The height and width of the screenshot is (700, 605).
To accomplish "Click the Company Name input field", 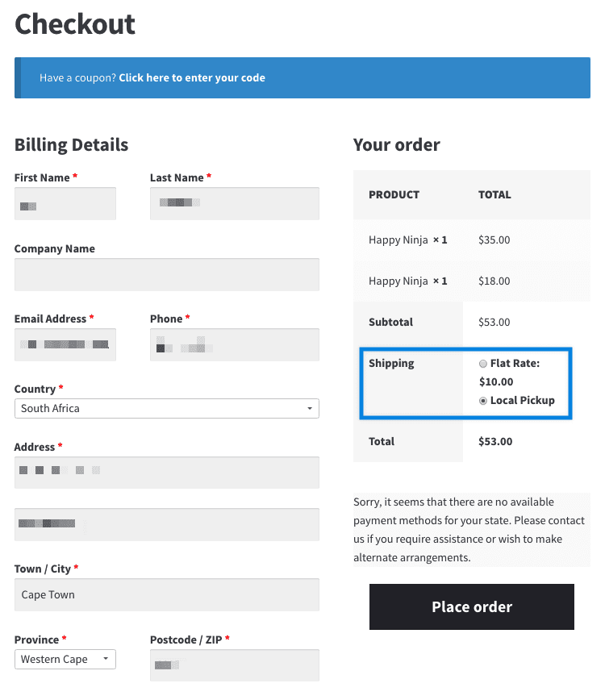I will click(166, 274).
